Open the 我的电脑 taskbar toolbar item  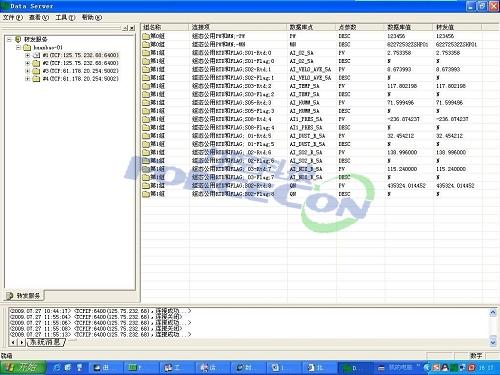395,367
